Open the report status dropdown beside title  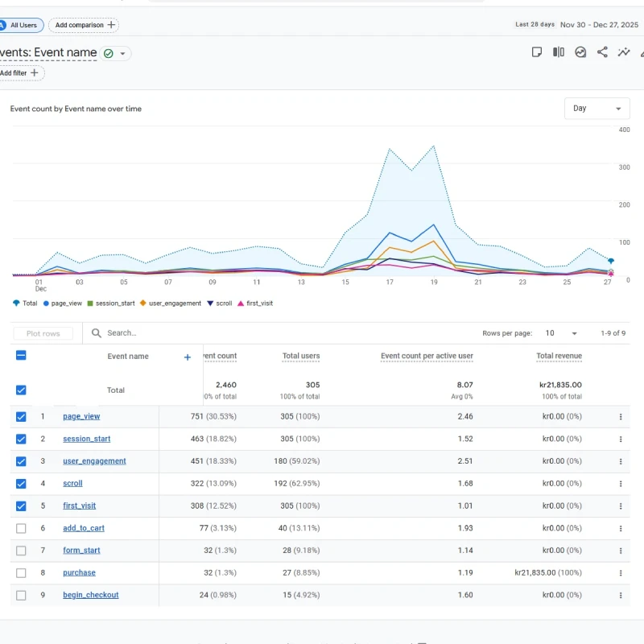[x=123, y=54]
